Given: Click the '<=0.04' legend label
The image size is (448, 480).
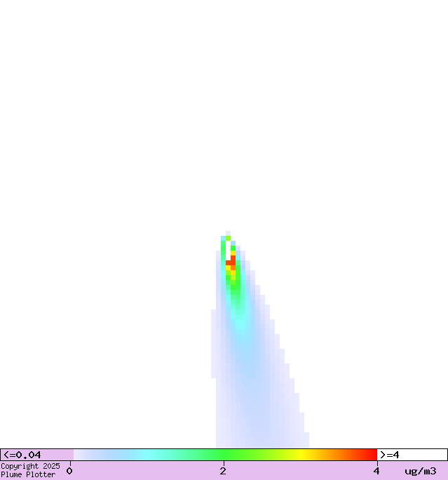Looking at the screenshot, I should (22, 455).
